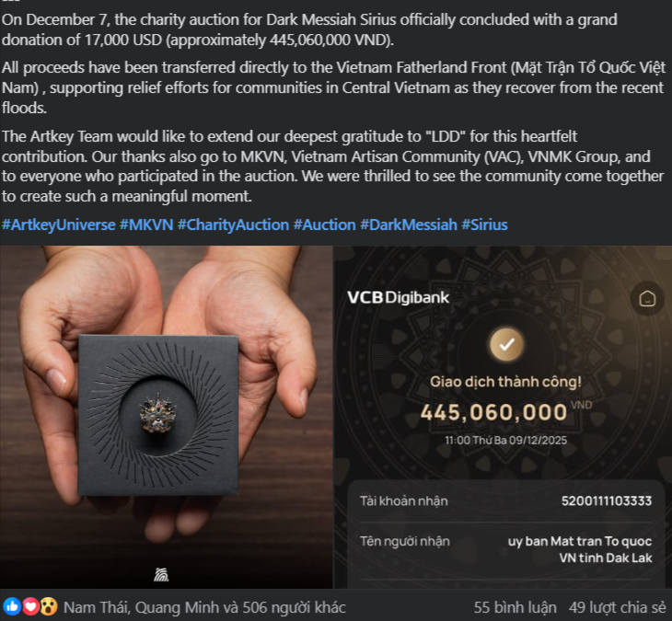Viewport: 672px width, 621px height.
Task: View the 49 lượt chia sẻ shares
Action: coord(617,607)
